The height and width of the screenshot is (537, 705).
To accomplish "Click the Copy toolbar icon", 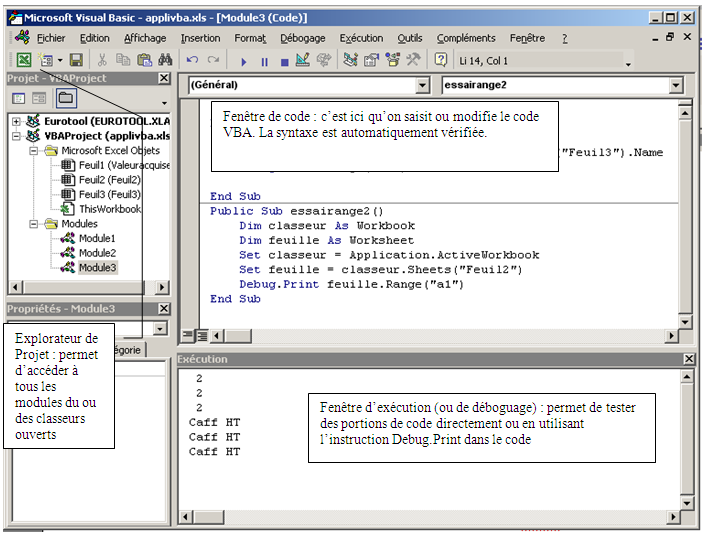I will coord(123,60).
